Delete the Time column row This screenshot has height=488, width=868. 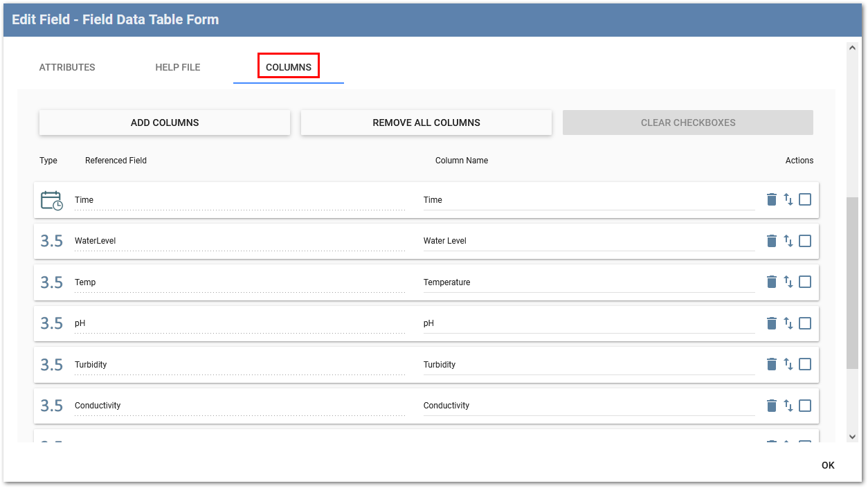(x=772, y=200)
